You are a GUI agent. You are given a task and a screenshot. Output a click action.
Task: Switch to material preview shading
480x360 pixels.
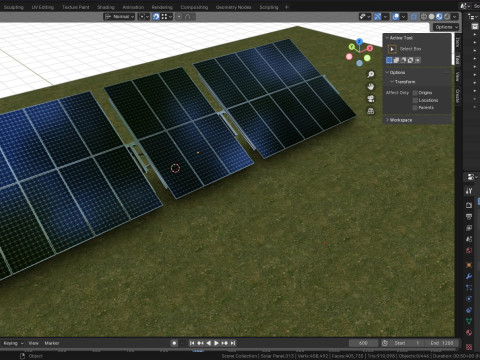coord(439,17)
